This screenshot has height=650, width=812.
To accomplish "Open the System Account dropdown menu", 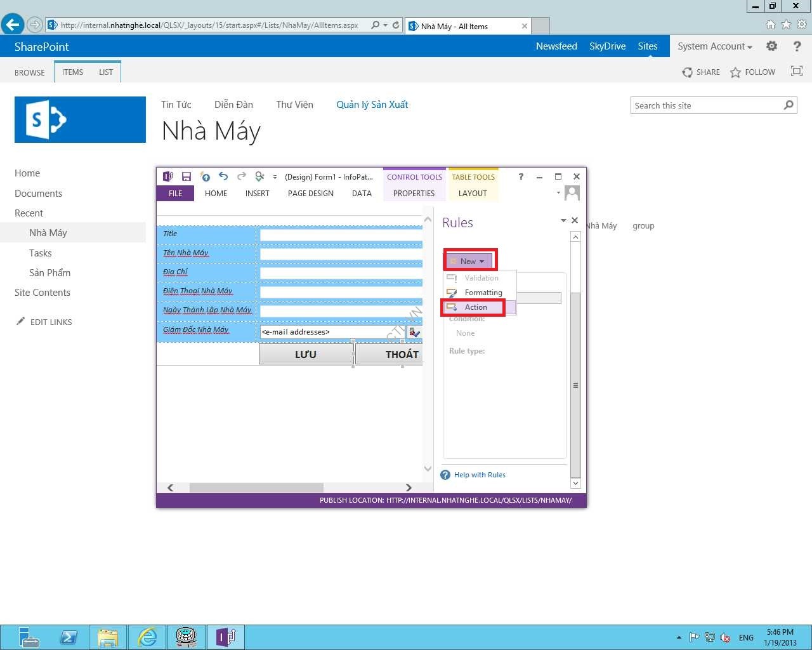I will 714,46.
